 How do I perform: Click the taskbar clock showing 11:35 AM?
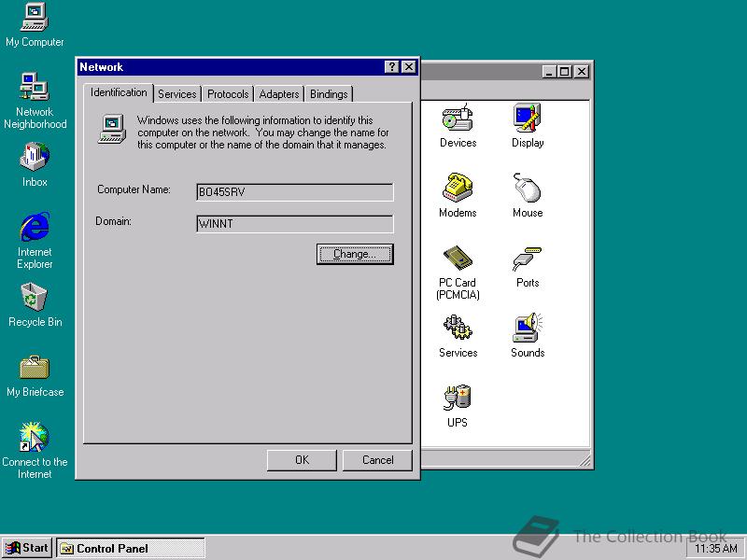[x=716, y=549]
